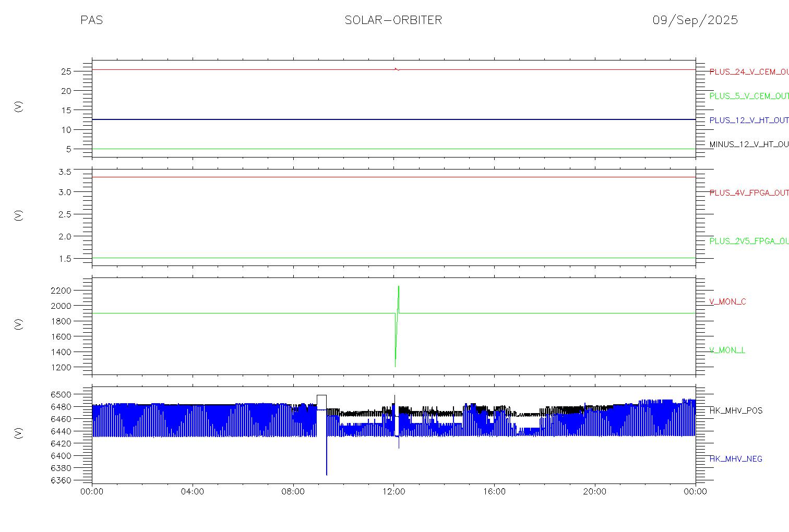Click the black HK_MHV_POS step near 09:00
789x532 pixels.
(322, 396)
